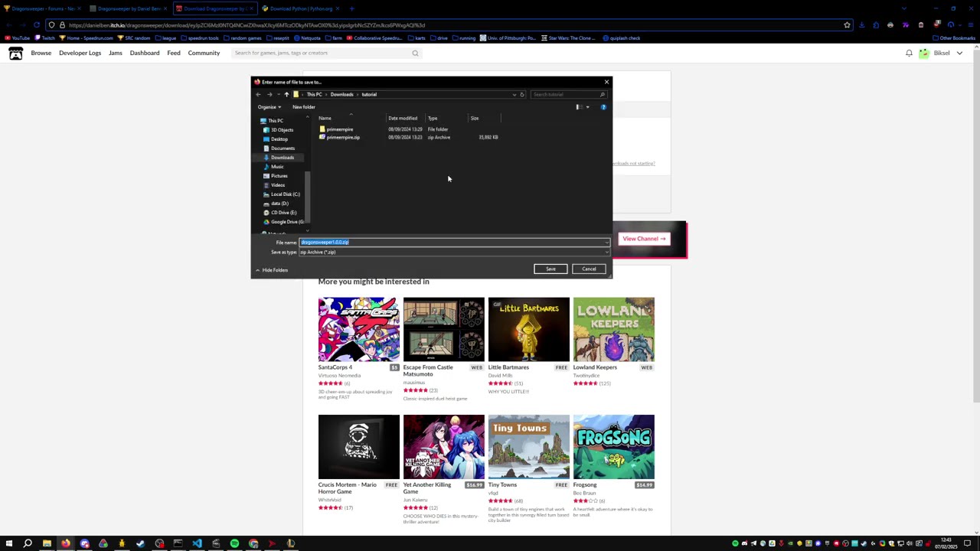
Task: Open the Twitch bookmark
Action: (x=44, y=38)
